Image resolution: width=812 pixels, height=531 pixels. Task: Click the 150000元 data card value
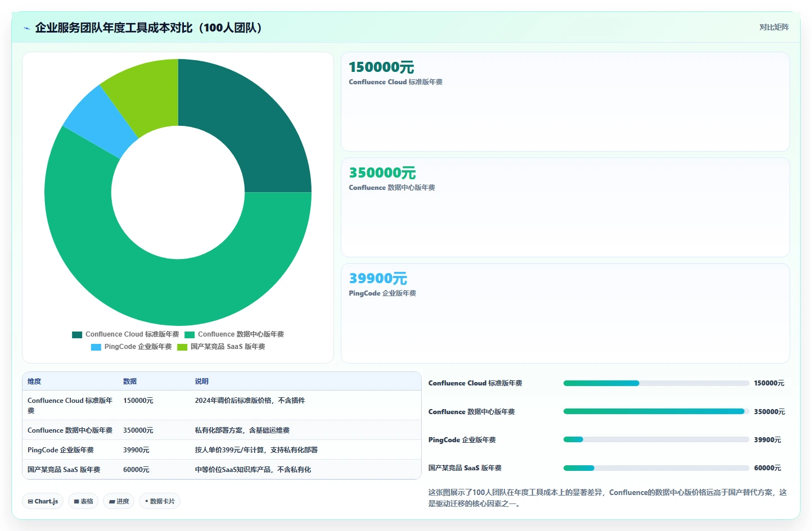[381, 67]
